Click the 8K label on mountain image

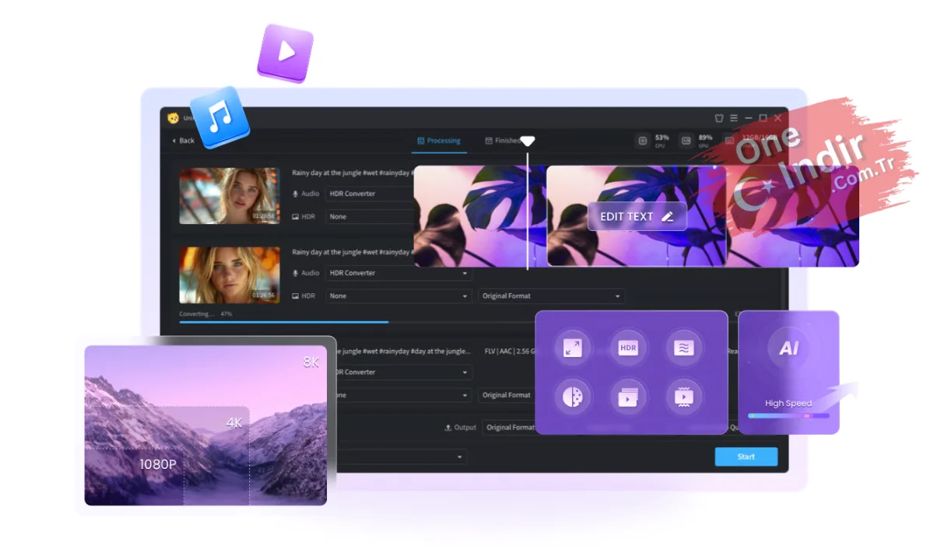coord(311,362)
